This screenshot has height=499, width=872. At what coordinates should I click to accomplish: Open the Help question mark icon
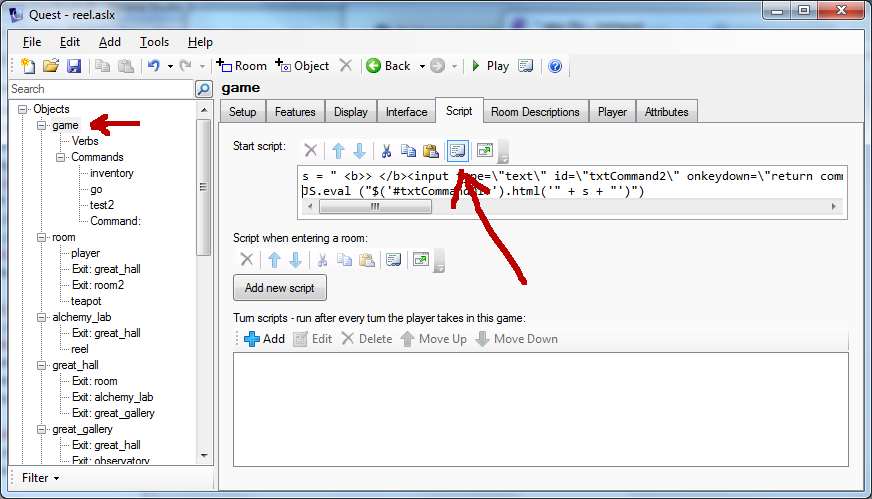pyautogui.click(x=555, y=66)
